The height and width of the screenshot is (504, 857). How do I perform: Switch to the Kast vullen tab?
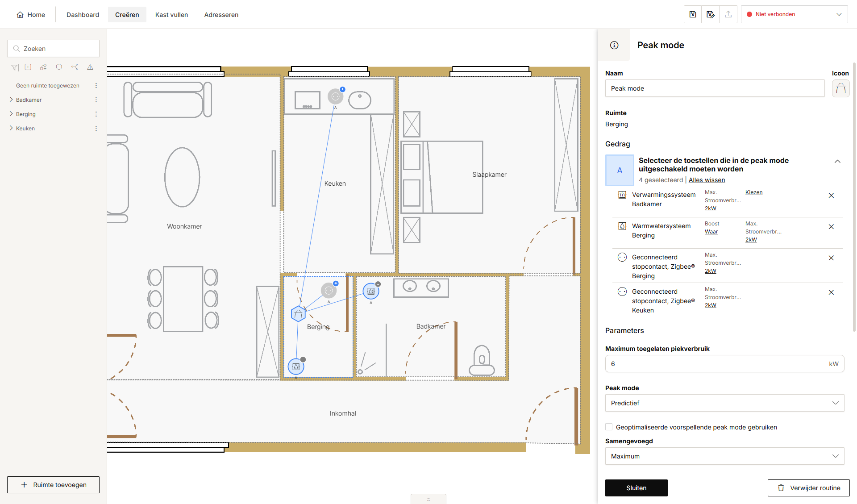(171, 15)
